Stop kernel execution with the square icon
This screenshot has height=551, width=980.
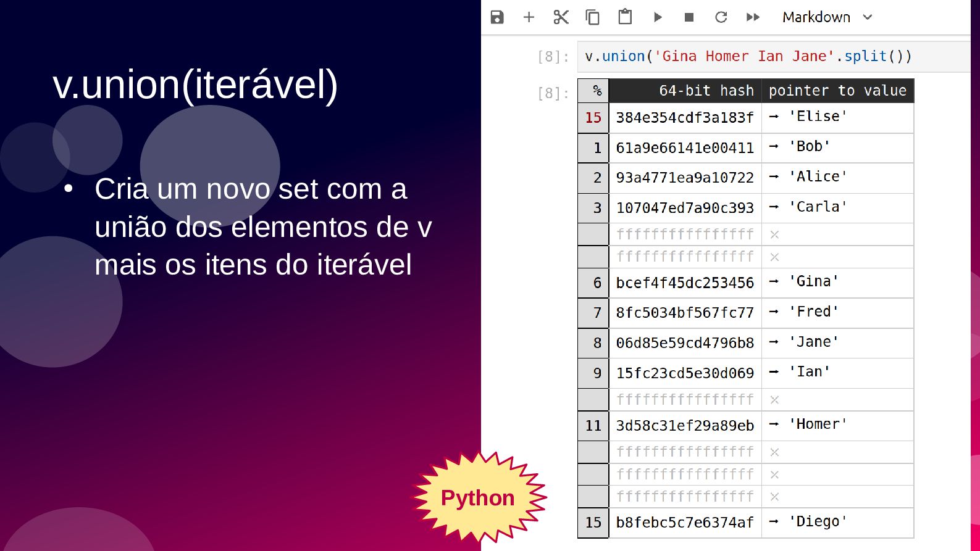point(689,17)
